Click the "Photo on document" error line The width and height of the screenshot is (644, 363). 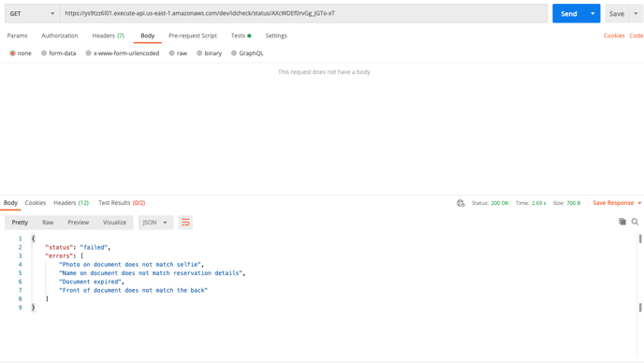(x=131, y=265)
